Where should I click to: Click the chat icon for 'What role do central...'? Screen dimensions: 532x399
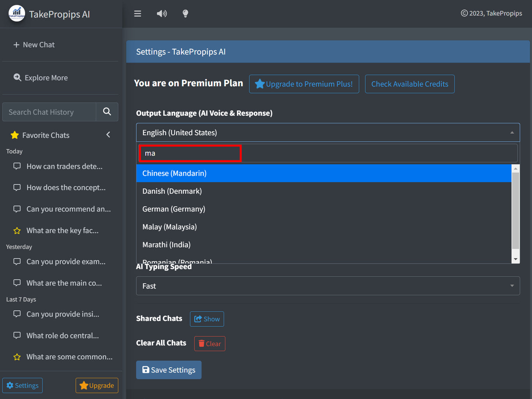click(17, 335)
